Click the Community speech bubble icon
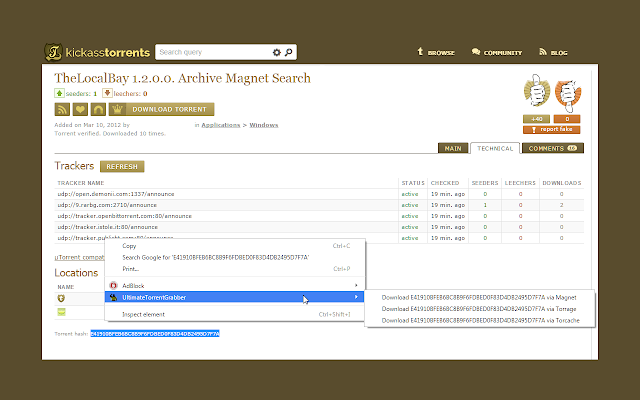 click(x=476, y=51)
